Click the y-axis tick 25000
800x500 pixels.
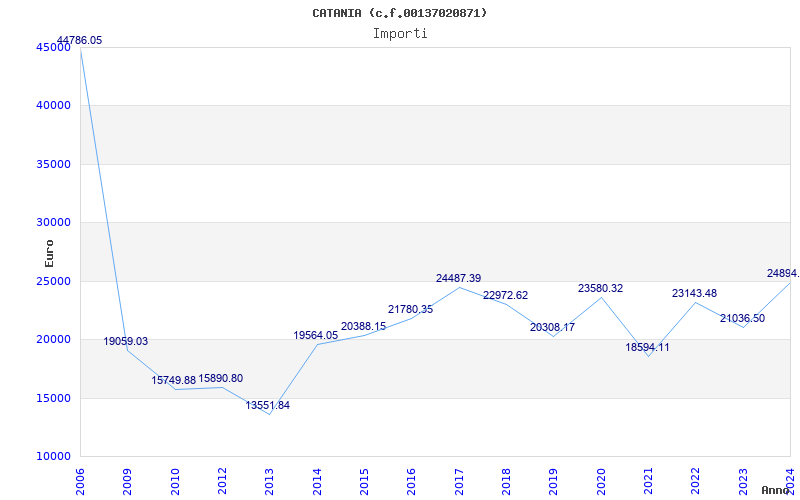coord(53,281)
